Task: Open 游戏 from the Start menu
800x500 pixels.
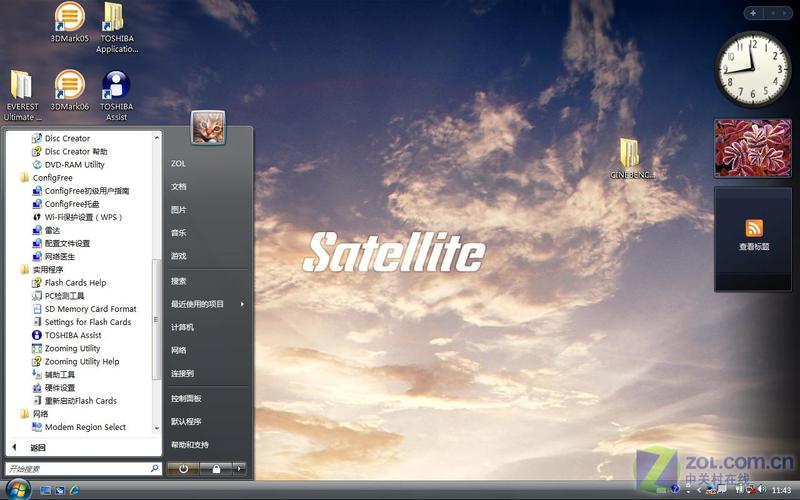Action: click(x=179, y=256)
